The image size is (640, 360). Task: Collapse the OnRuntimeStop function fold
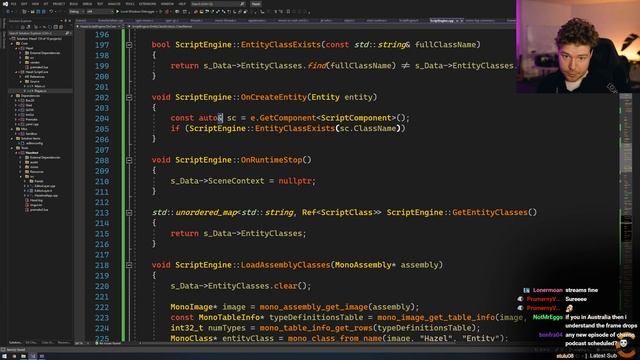click(129, 160)
